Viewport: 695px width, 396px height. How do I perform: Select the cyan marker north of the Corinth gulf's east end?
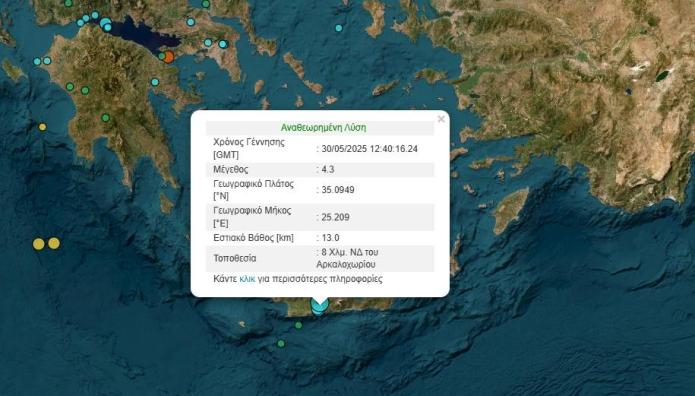point(191,22)
